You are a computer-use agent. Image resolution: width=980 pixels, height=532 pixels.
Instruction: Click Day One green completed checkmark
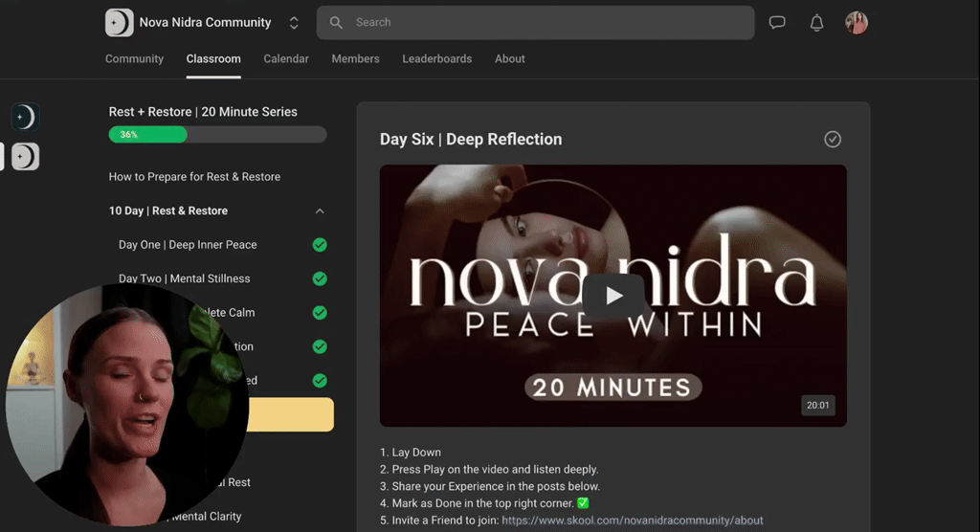coord(320,245)
